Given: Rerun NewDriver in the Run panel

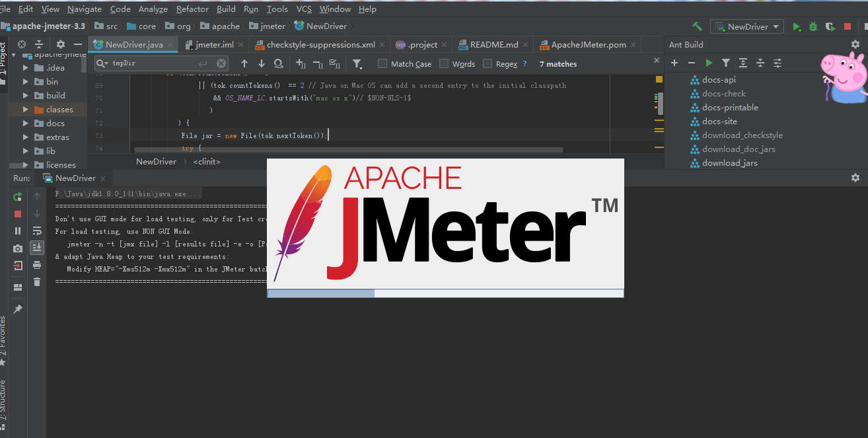Looking at the screenshot, I should tap(18, 196).
